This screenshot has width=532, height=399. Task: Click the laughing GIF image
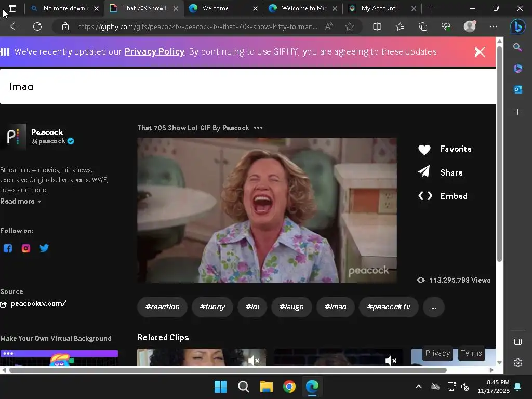pos(267,210)
